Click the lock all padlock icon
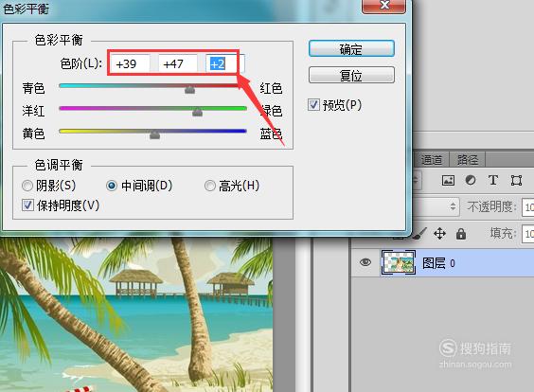Image resolution: width=534 pixels, height=392 pixels. tap(461, 234)
